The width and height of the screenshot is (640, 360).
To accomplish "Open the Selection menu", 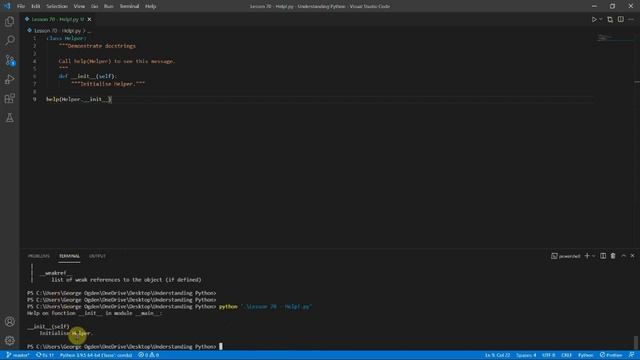I will tap(57, 6).
